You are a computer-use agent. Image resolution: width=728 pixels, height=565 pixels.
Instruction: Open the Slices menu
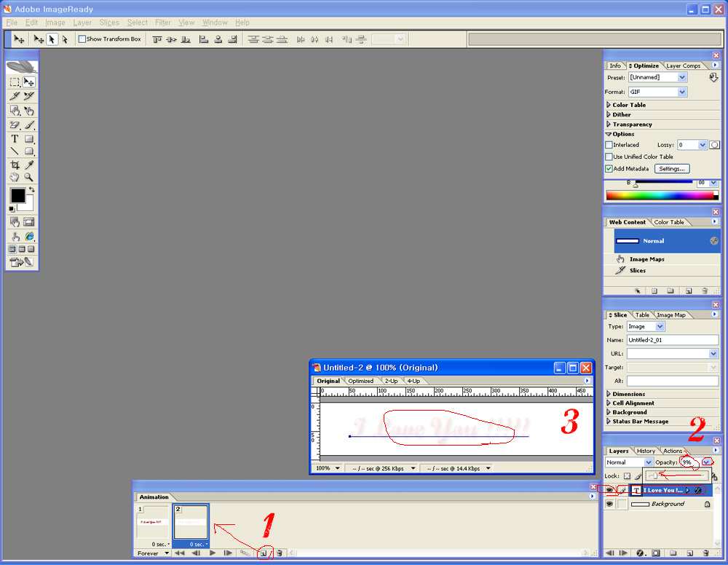[x=109, y=23]
